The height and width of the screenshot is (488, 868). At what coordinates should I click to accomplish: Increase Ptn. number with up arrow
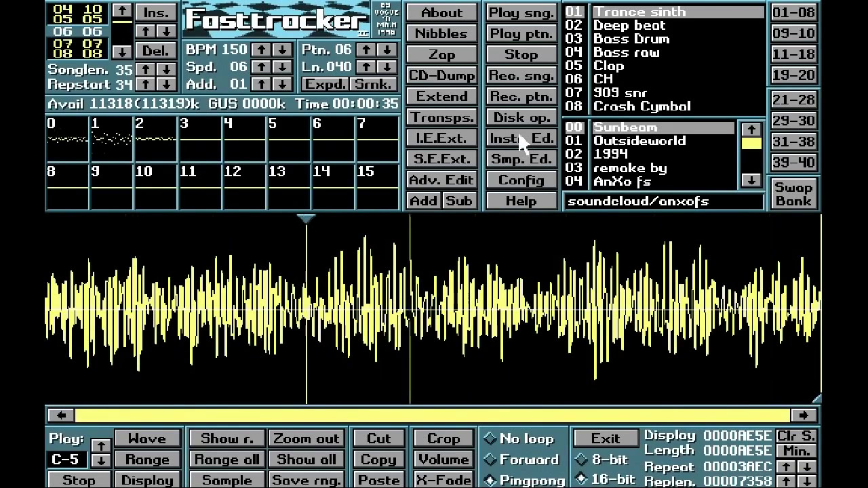pos(366,50)
